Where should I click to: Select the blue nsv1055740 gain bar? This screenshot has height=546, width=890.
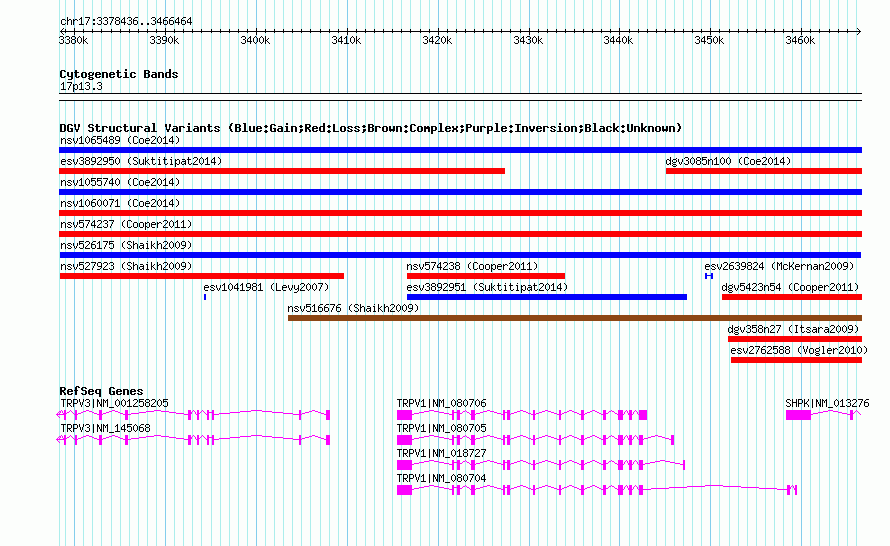(x=460, y=192)
